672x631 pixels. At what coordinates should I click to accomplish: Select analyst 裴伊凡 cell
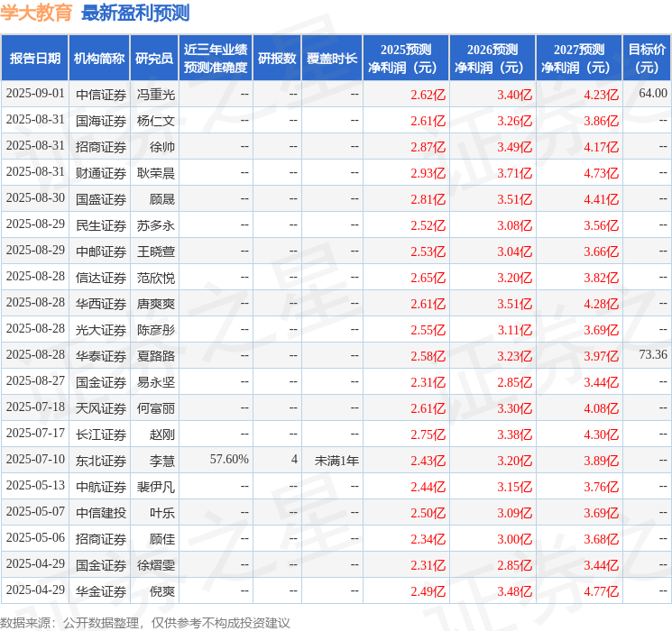155,487
